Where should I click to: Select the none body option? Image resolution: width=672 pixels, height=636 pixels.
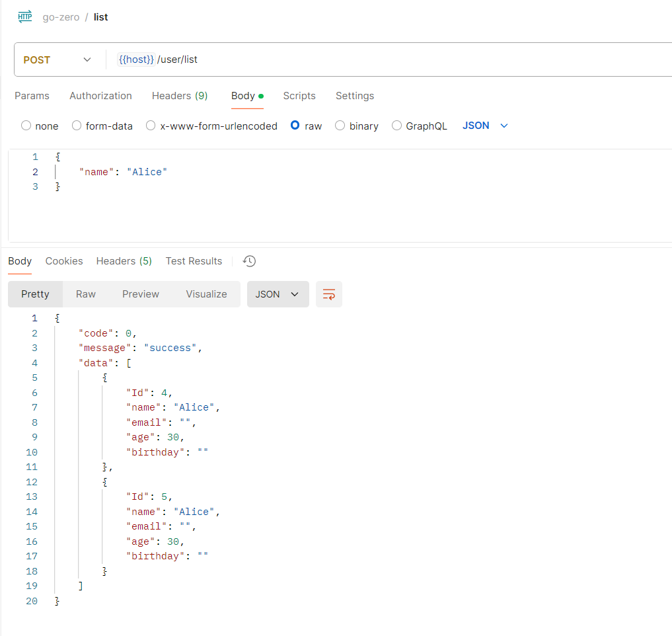coord(26,126)
